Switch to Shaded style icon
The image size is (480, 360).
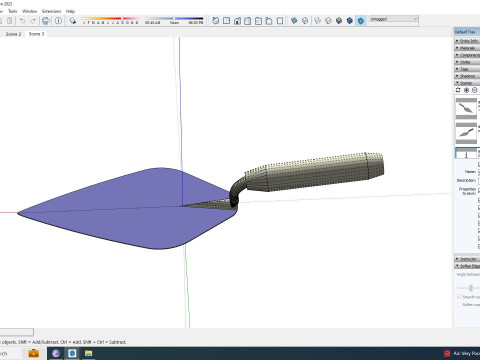[339, 21]
